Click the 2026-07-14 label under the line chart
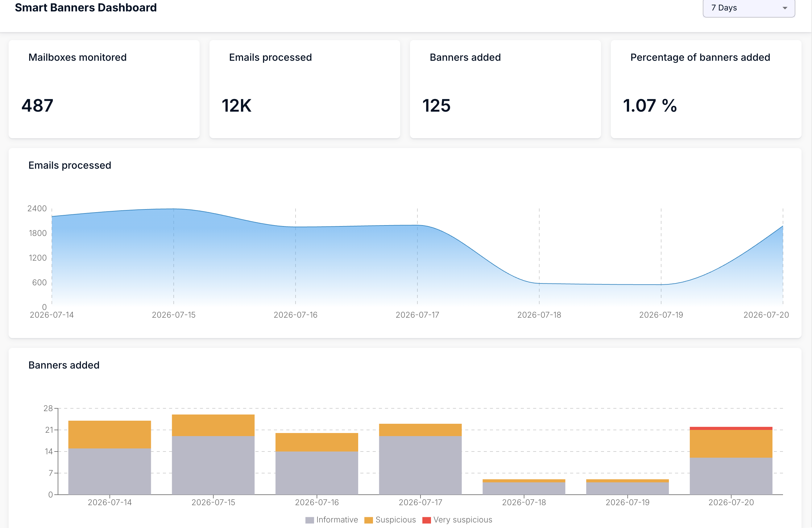Screen dimensions: 812x528 52,315
